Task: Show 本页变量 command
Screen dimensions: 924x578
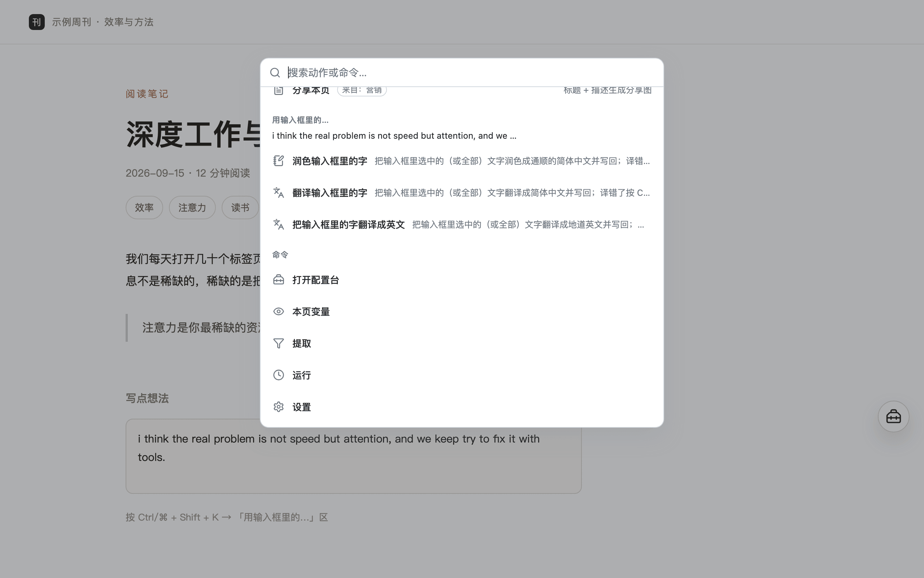Action: point(462,311)
